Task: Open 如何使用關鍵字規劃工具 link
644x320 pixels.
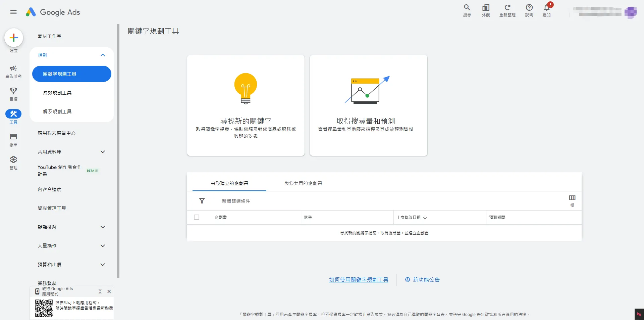Action: (359, 280)
